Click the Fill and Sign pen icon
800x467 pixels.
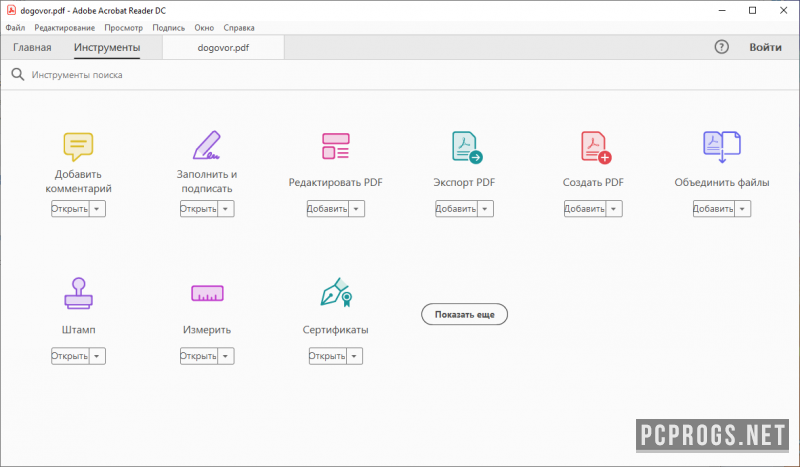pyautogui.click(x=207, y=145)
